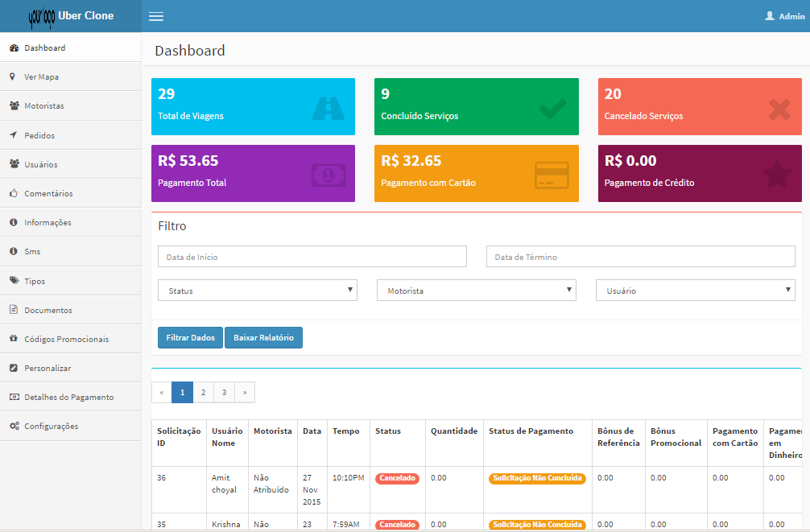810x532 pixels.
Task: Click the Cancelado status badge for request 36
Action: 397,478
